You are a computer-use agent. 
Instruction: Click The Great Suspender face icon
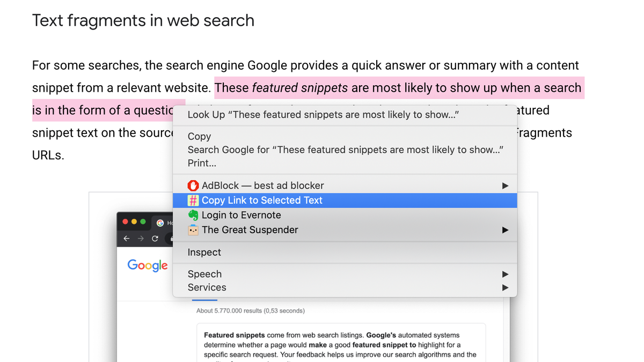coord(193,230)
